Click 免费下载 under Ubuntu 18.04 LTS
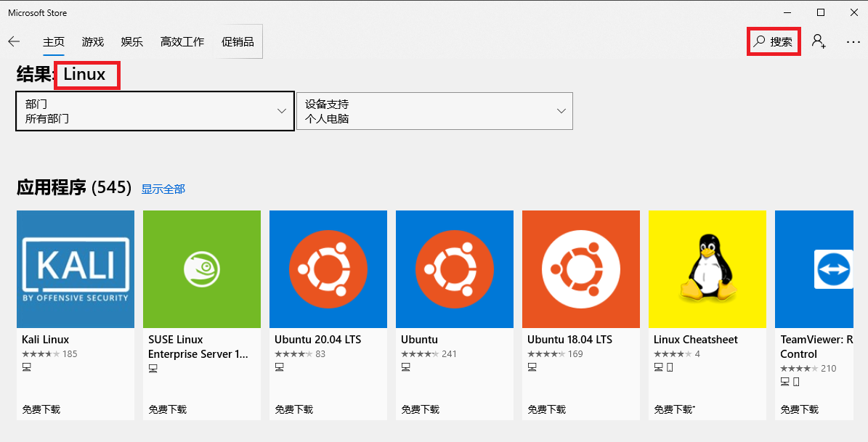 tap(546, 409)
